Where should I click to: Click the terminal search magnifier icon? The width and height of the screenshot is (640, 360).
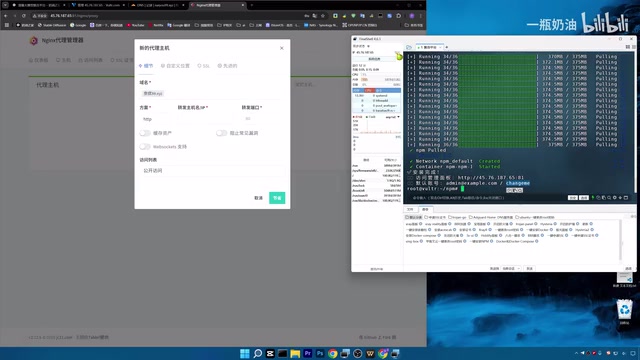coord(609,198)
